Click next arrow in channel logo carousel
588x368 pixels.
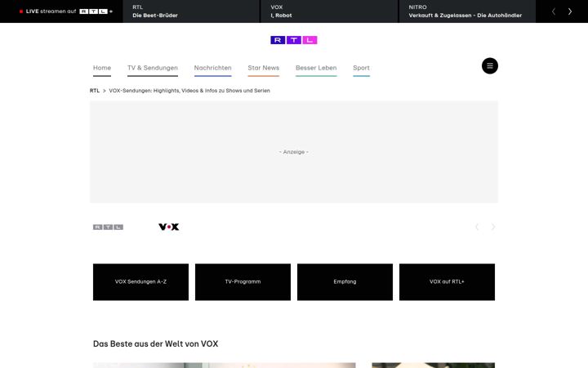point(493,227)
